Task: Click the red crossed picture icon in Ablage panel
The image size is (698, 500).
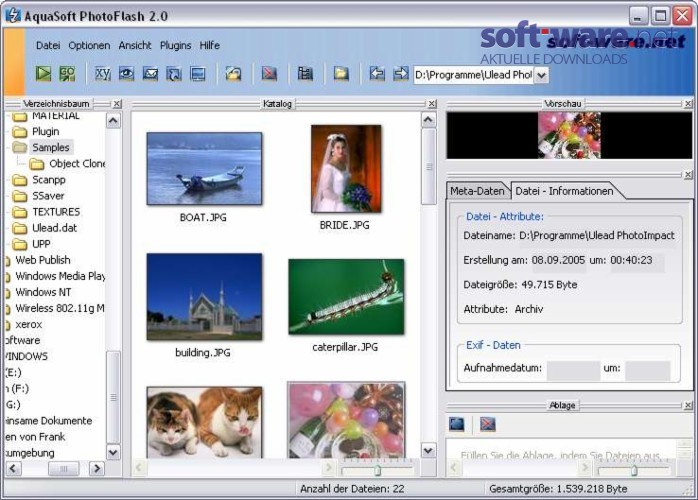Action: pyautogui.click(x=488, y=424)
